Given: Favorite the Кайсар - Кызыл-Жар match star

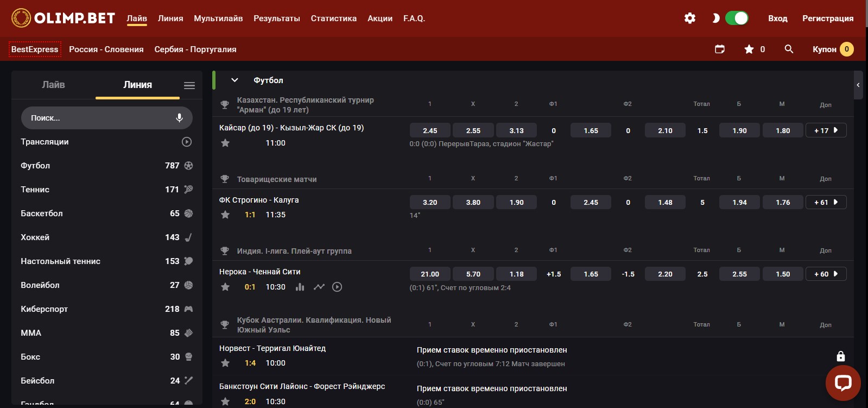Looking at the screenshot, I should [x=225, y=143].
